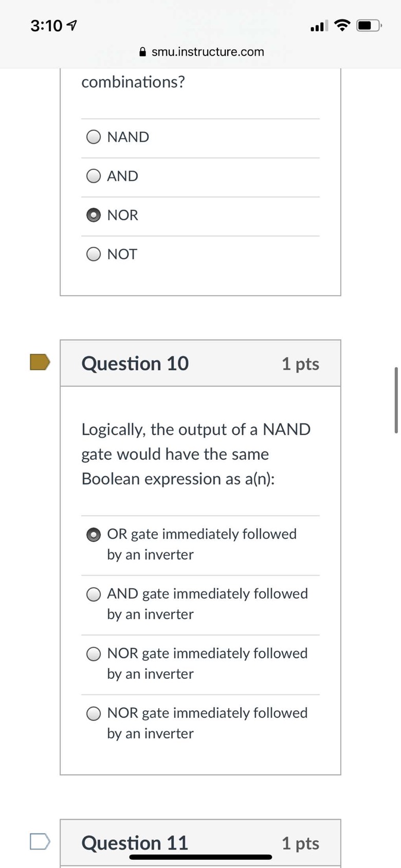
Task: Tap the "1 pts" label for Question 10
Action: point(300,364)
